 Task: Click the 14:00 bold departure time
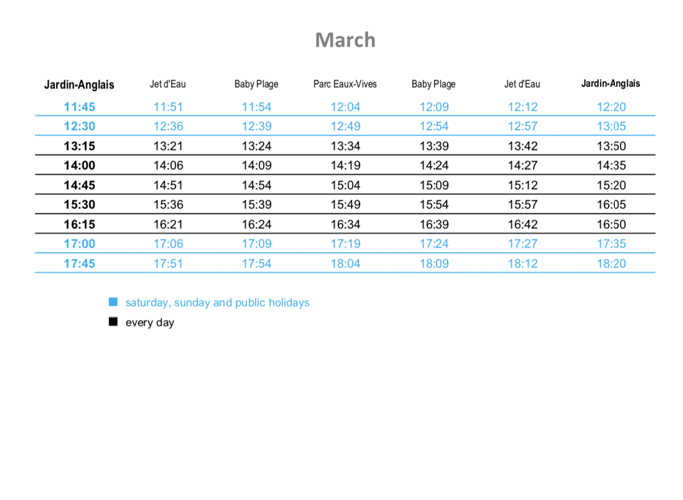(x=79, y=166)
